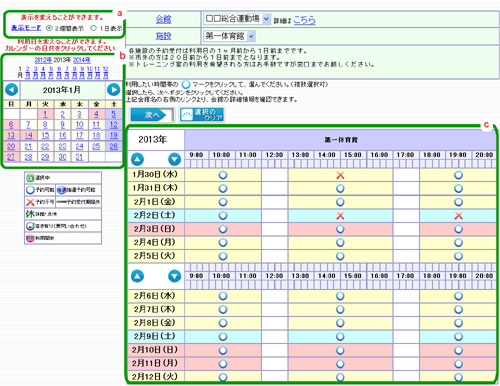Select date 4 in the January calendar
The width and height of the screenshot is (500, 386).
tap(96, 114)
